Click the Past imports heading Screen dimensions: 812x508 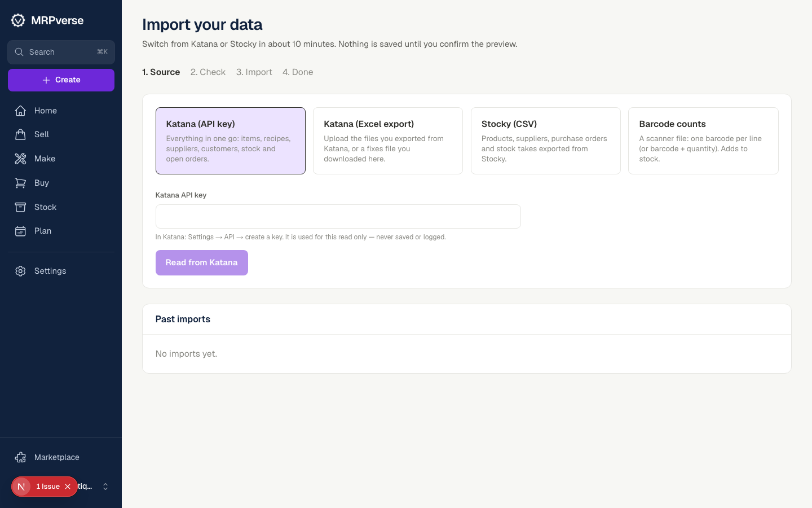point(183,319)
